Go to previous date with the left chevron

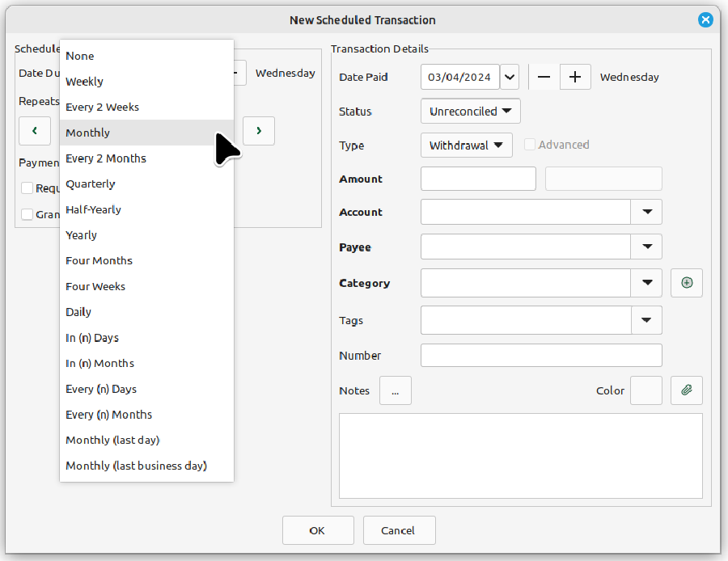point(34,130)
